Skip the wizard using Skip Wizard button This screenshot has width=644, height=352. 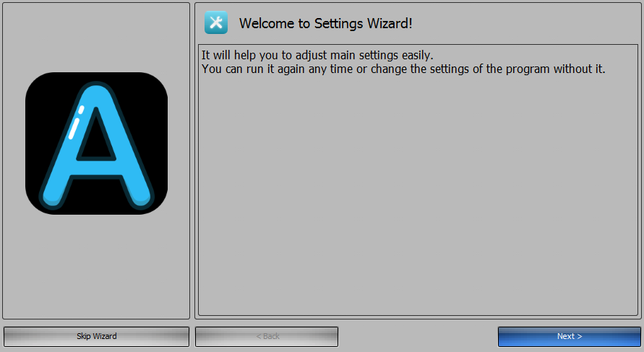click(97, 336)
